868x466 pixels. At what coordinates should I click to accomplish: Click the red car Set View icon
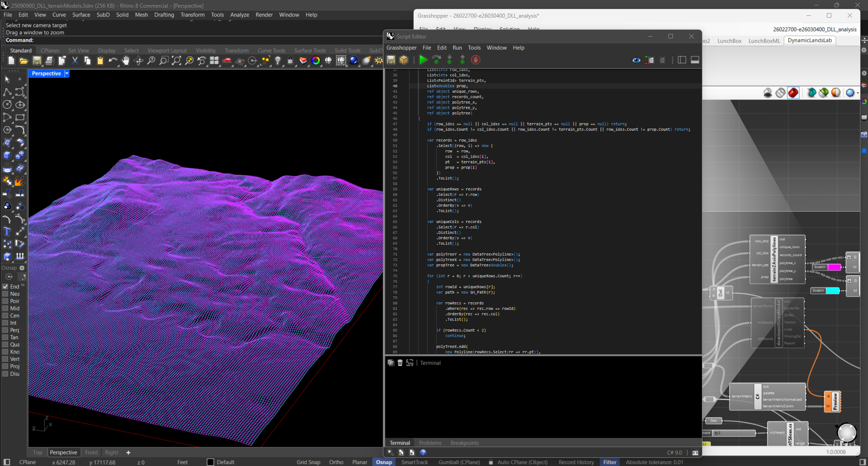[227, 61]
